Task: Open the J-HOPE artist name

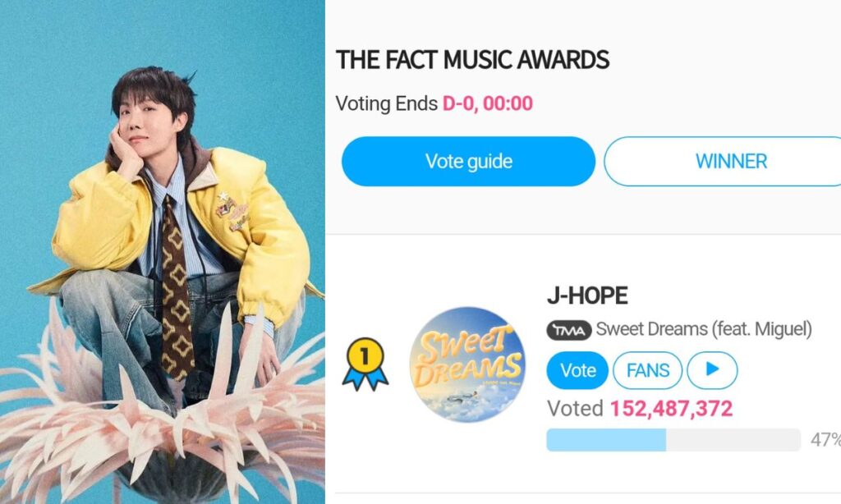Action: [x=587, y=296]
